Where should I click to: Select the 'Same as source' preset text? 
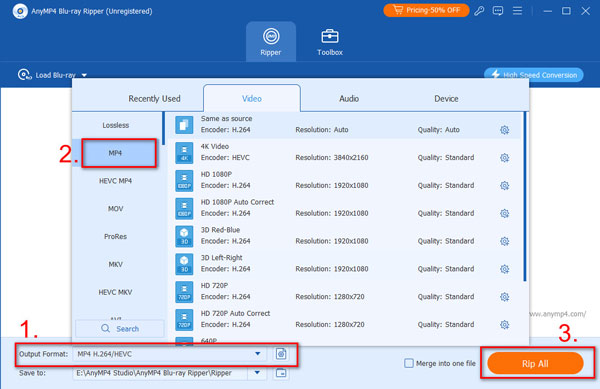[x=226, y=119]
